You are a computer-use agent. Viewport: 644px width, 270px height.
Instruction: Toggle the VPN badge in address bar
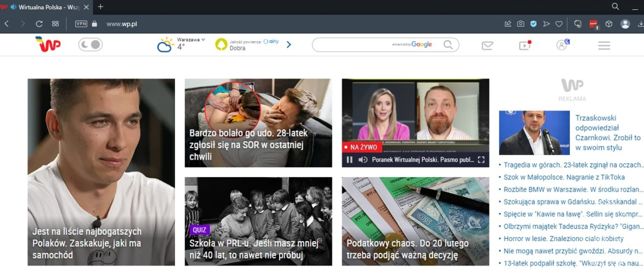81,24
